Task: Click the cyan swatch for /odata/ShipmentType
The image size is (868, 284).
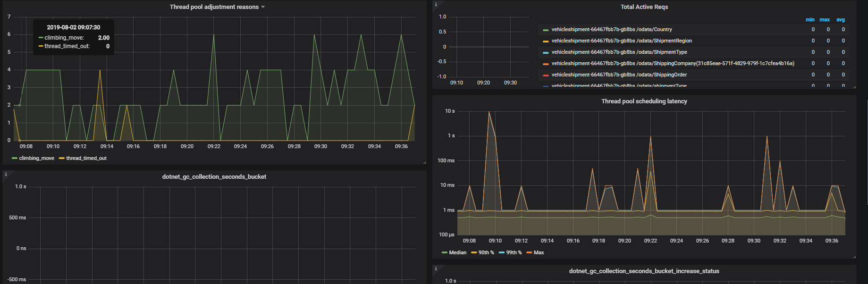Action: pos(546,52)
